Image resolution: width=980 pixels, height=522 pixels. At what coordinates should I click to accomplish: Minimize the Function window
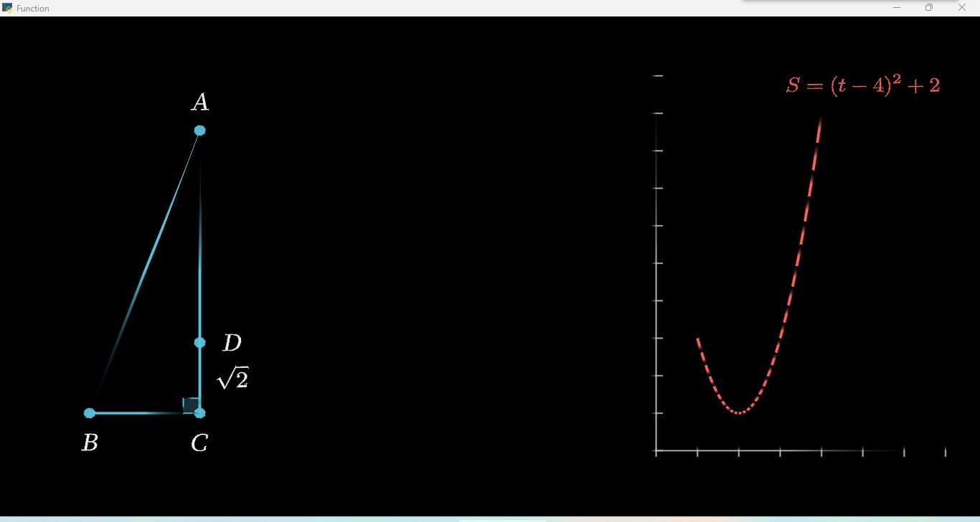click(896, 7)
